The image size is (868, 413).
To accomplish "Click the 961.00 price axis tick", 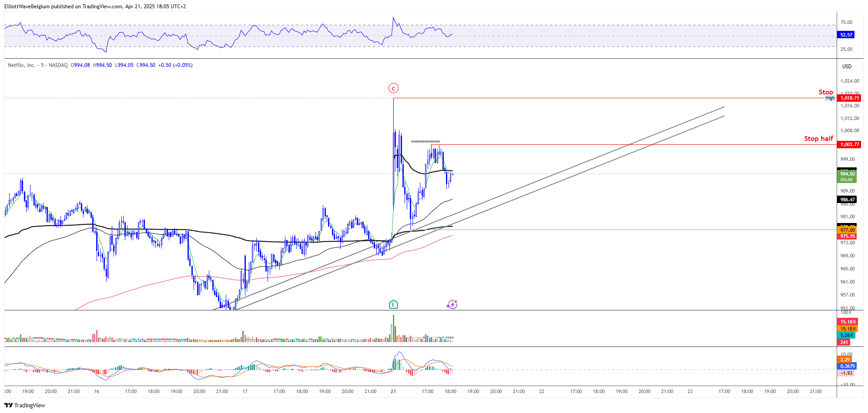I will point(848,282).
